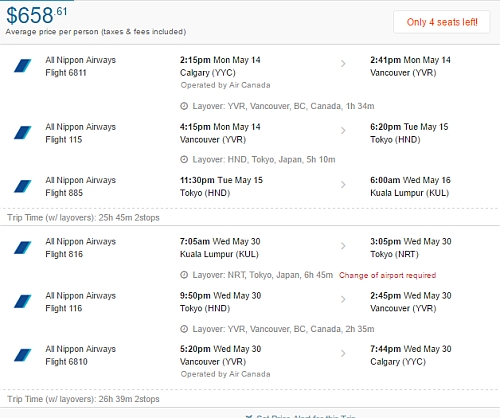Click the 25h 45m trip time summary
Screen dimensions: 500x418
83,218
